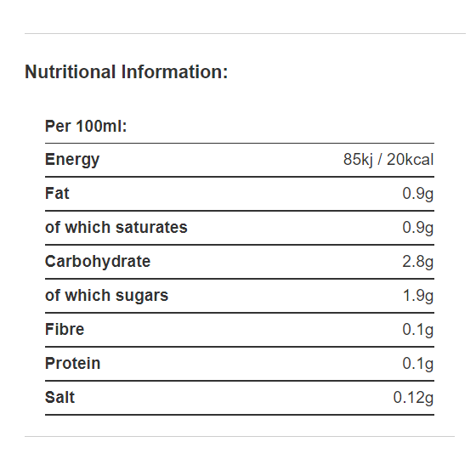
Task: Select the Fibre 0.1g value
Action: (x=417, y=330)
